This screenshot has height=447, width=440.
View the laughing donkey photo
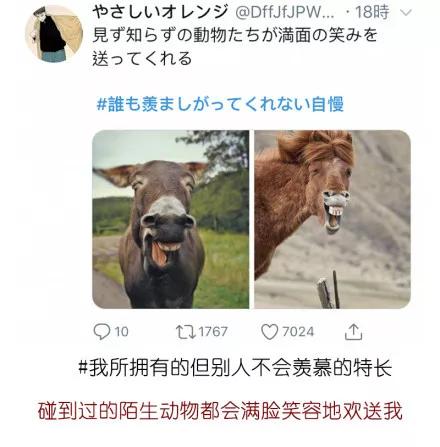pos(171,219)
